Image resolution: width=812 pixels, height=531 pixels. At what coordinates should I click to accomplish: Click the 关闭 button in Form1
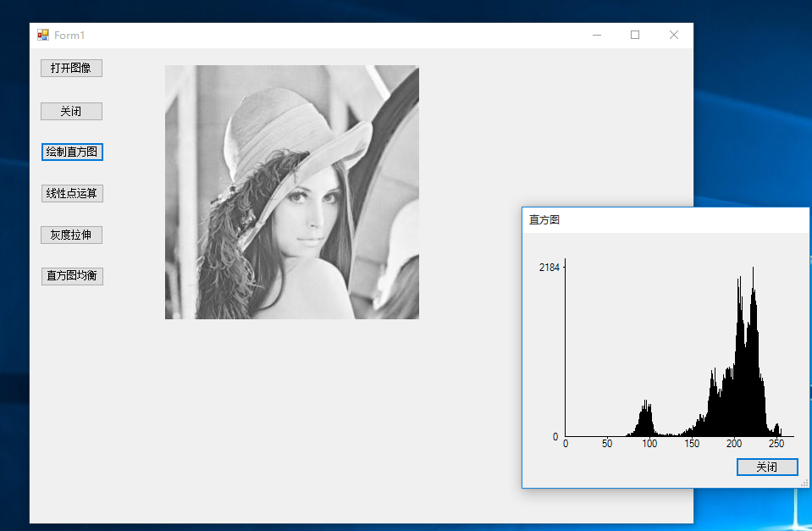point(71,112)
